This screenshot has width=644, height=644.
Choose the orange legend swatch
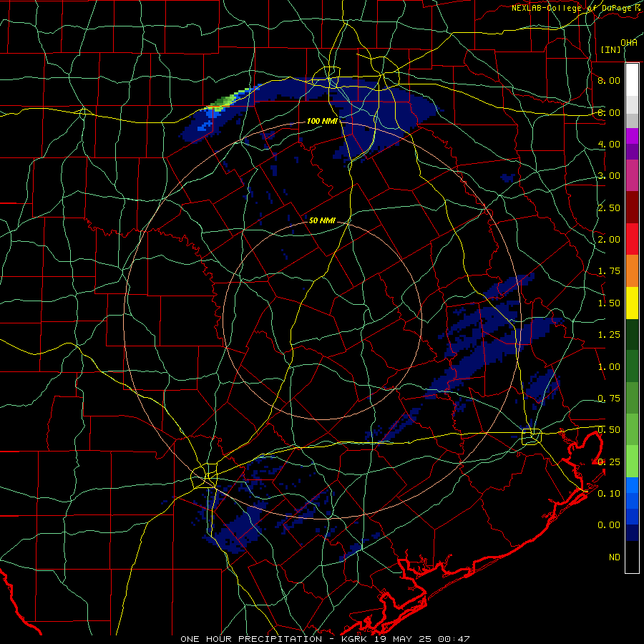pos(632,271)
